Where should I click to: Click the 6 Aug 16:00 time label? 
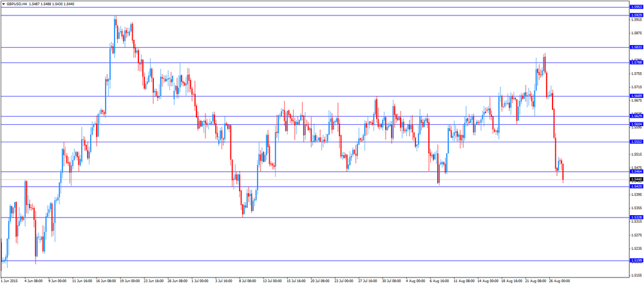439,281
